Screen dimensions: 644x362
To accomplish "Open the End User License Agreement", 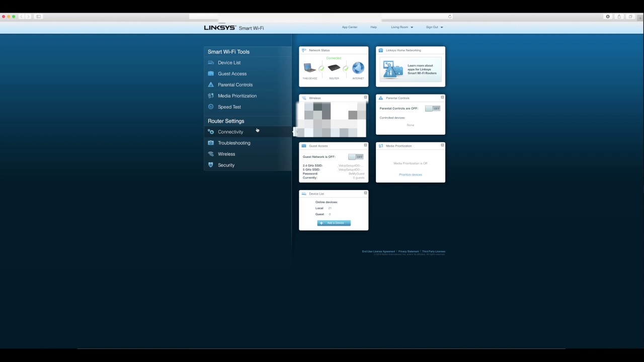I will point(378,251).
